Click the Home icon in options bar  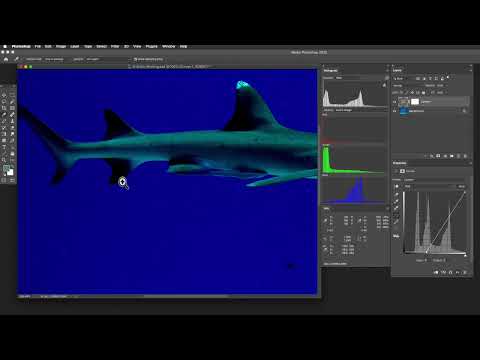click(6, 59)
